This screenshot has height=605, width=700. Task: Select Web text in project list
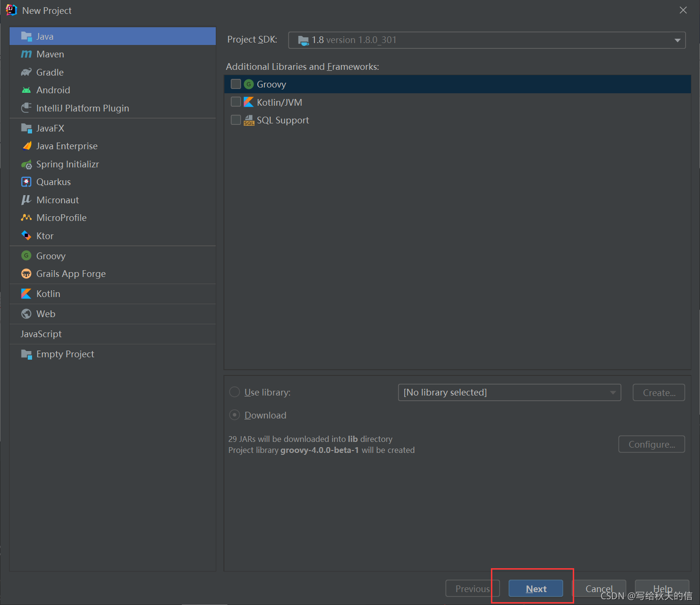46,314
